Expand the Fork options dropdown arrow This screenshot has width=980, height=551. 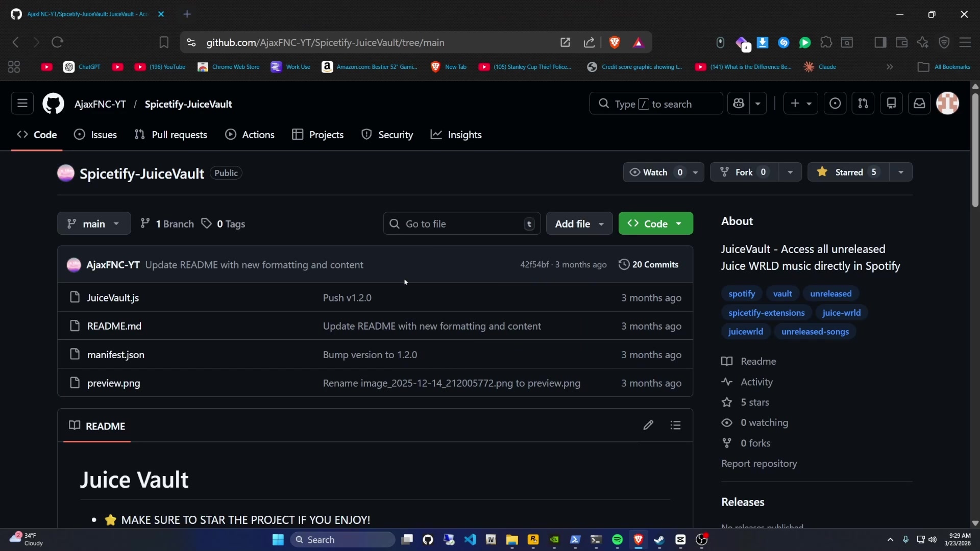click(x=790, y=172)
